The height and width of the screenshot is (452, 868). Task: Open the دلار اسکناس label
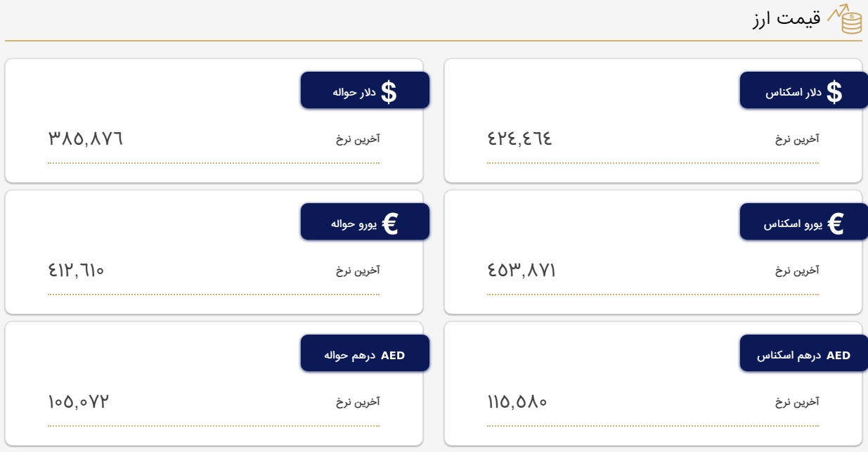tap(793, 93)
